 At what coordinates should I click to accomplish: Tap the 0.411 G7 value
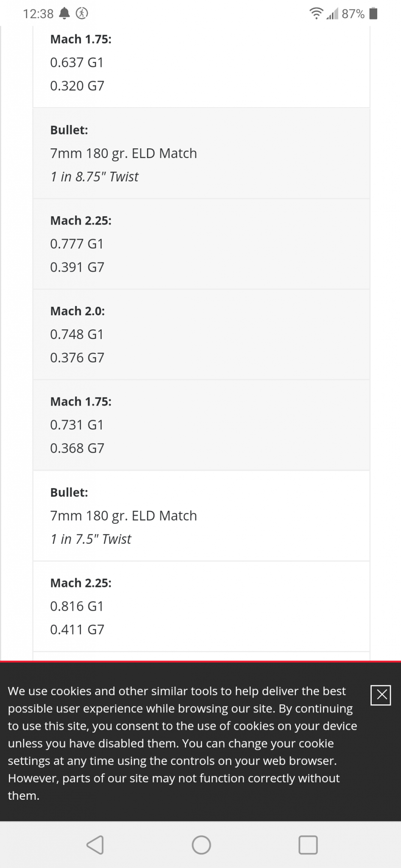coord(77,629)
